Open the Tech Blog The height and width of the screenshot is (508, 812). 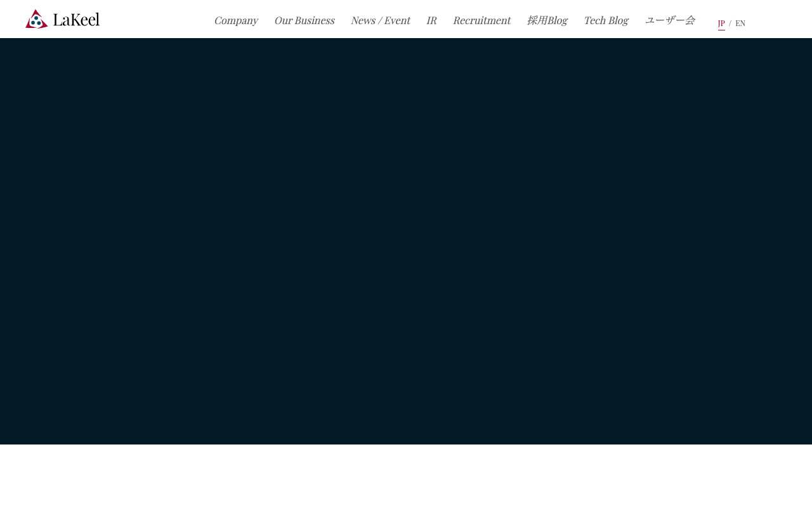click(x=606, y=19)
